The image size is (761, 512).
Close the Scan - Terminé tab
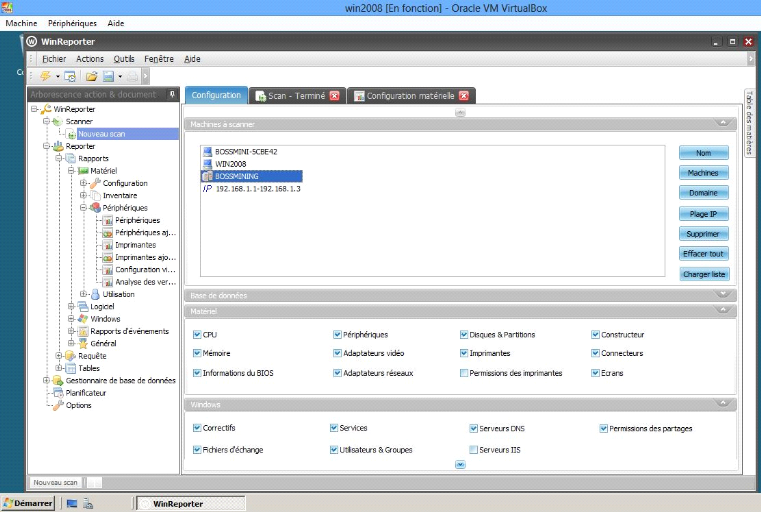pyautogui.click(x=334, y=96)
